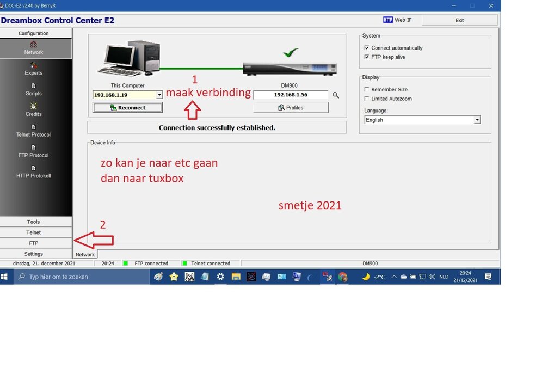554x392 pixels.
Task: Launch Google Chrome from the taskbar
Action: pos(343,277)
